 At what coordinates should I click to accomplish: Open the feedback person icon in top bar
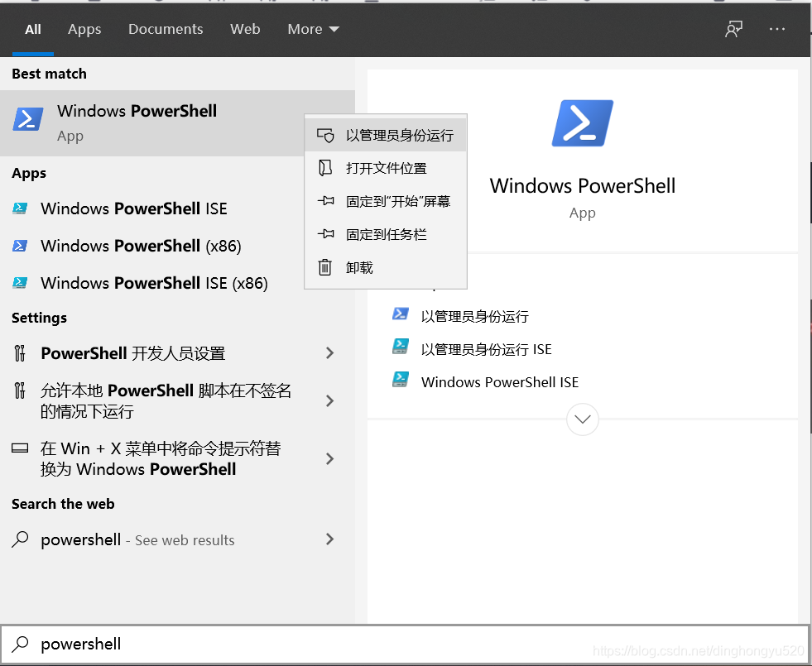[x=734, y=29]
